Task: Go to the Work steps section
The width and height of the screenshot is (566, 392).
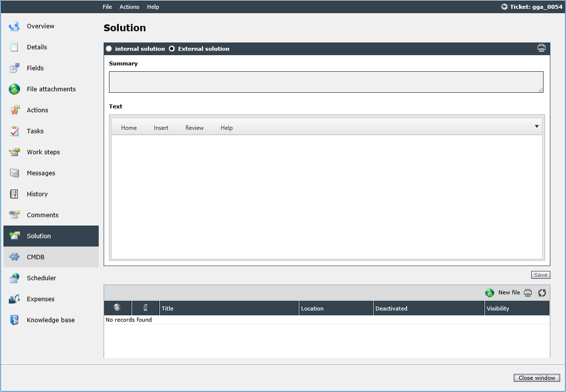Action: [x=51, y=152]
